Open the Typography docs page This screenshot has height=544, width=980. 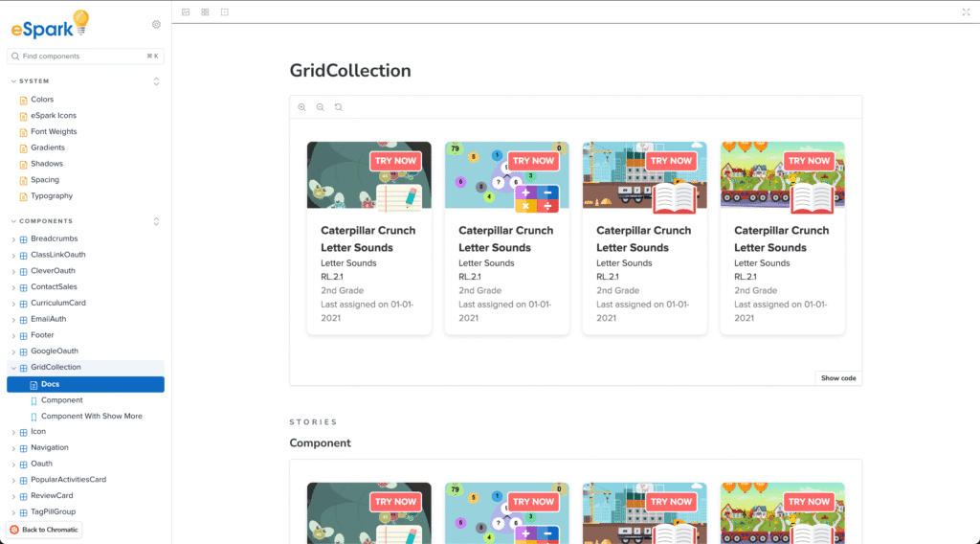51,196
